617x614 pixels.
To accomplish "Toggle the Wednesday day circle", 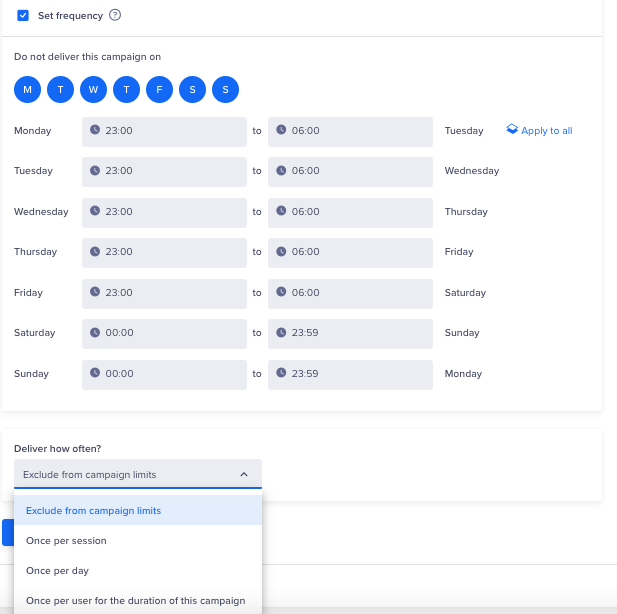I will [93, 90].
